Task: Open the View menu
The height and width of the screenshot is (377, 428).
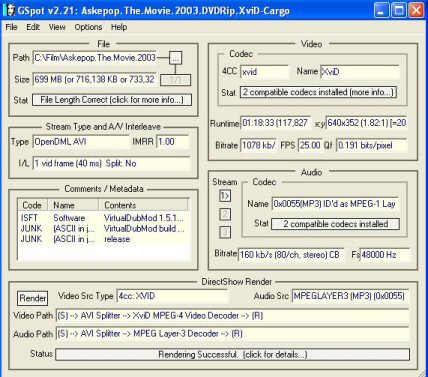Action: [x=57, y=27]
